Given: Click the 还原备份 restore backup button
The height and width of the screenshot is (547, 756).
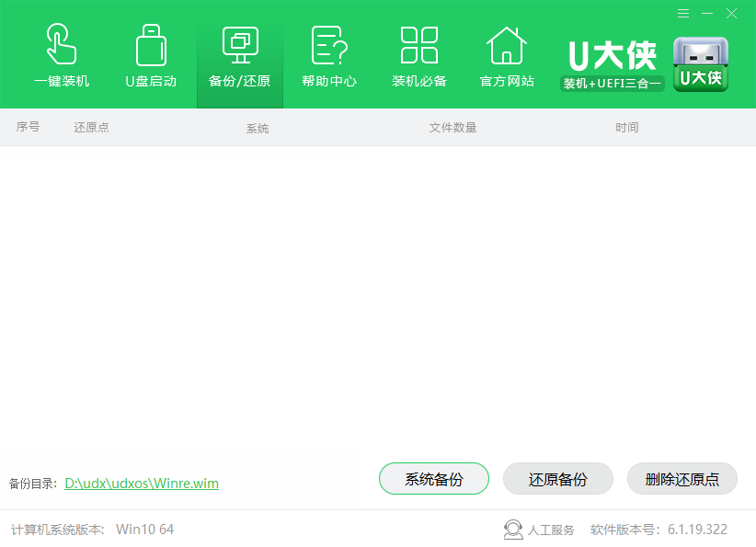Looking at the screenshot, I should pyautogui.click(x=556, y=478).
